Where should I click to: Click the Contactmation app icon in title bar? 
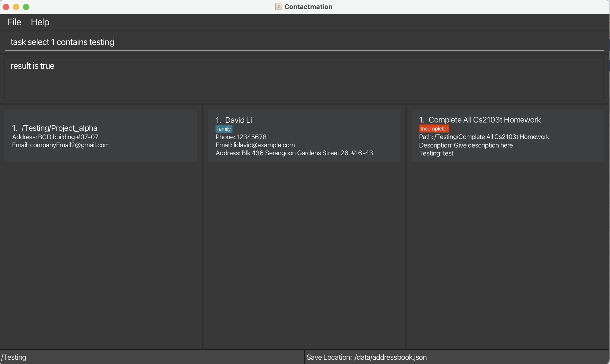[x=278, y=7]
